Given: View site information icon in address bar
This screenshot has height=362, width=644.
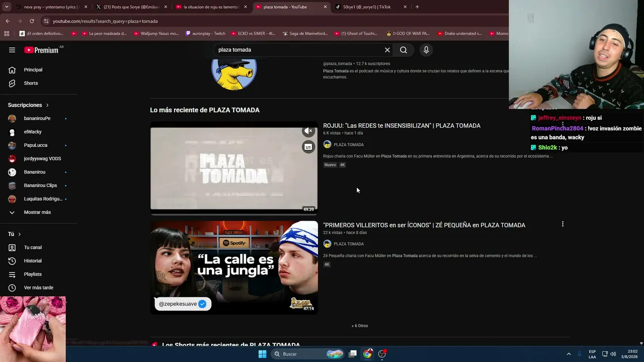Looking at the screenshot, I should tap(46, 21).
